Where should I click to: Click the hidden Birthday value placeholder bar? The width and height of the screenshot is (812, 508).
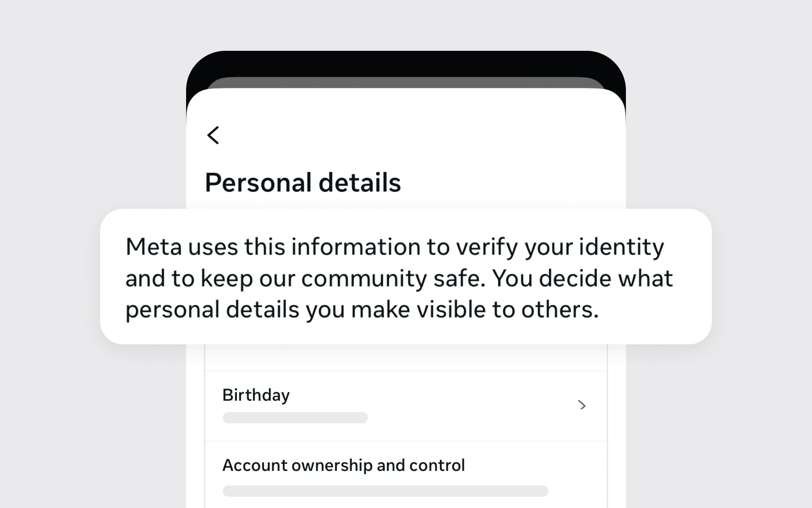tap(295, 418)
